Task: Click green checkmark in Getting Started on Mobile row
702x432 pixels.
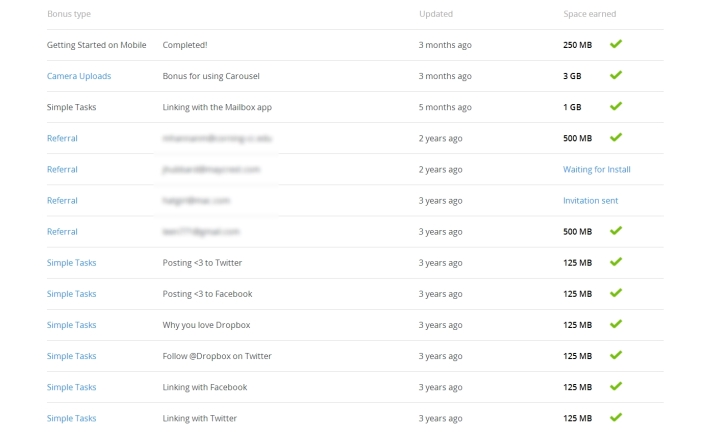Action: tap(616, 45)
